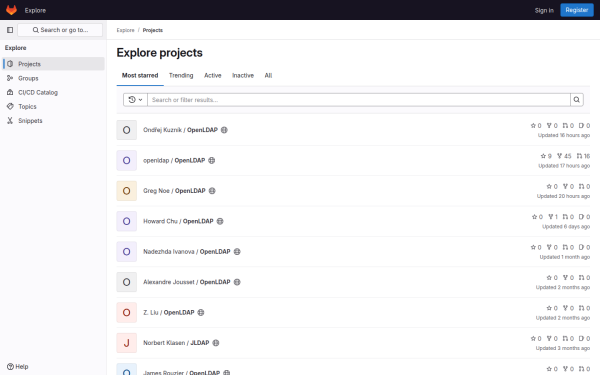Open Greg Noe / OpenLDAP project

point(174,191)
